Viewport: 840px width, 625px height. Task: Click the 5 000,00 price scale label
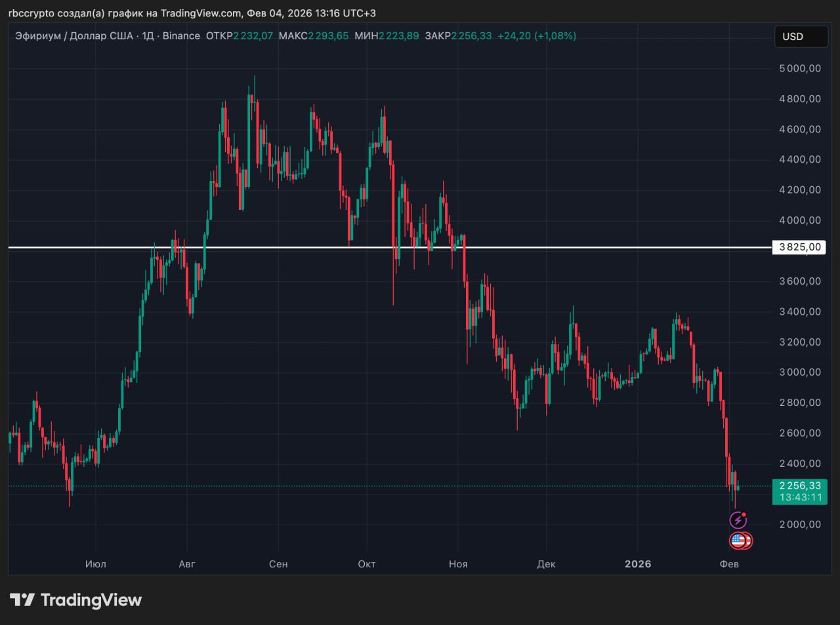[x=799, y=69]
